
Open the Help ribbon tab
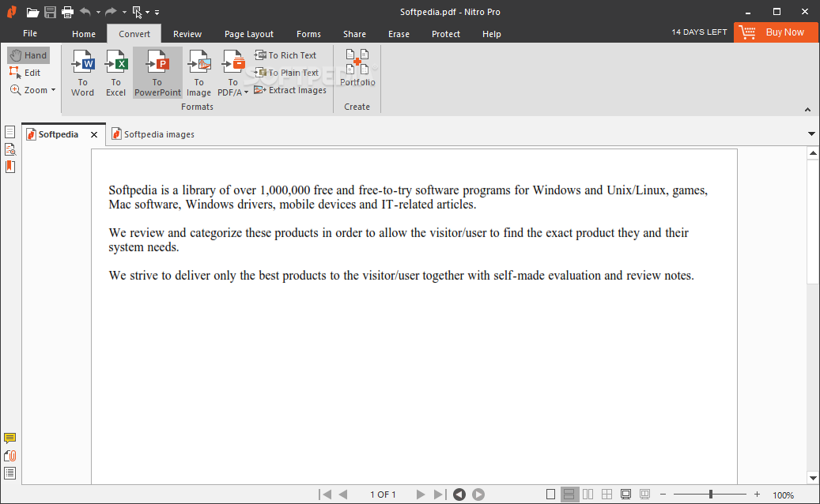(x=492, y=34)
